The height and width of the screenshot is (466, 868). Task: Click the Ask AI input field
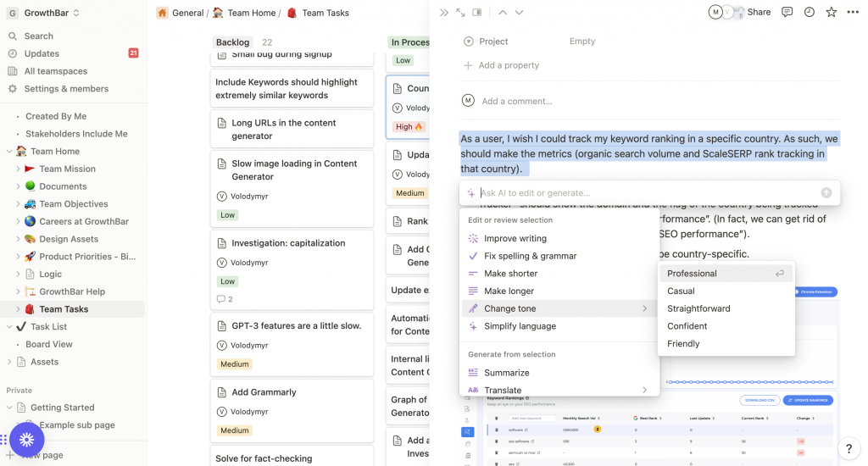pos(648,192)
